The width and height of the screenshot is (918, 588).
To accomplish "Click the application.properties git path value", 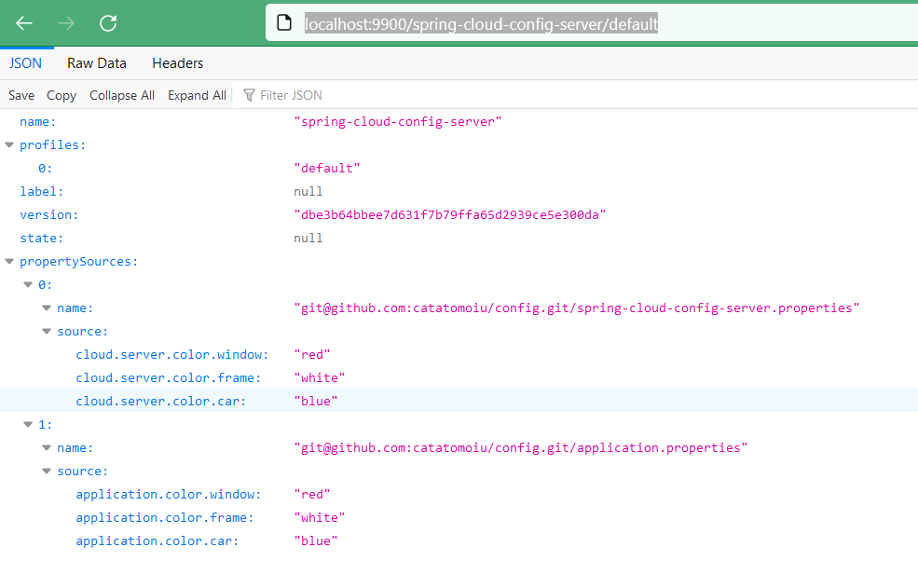I will (x=520, y=448).
